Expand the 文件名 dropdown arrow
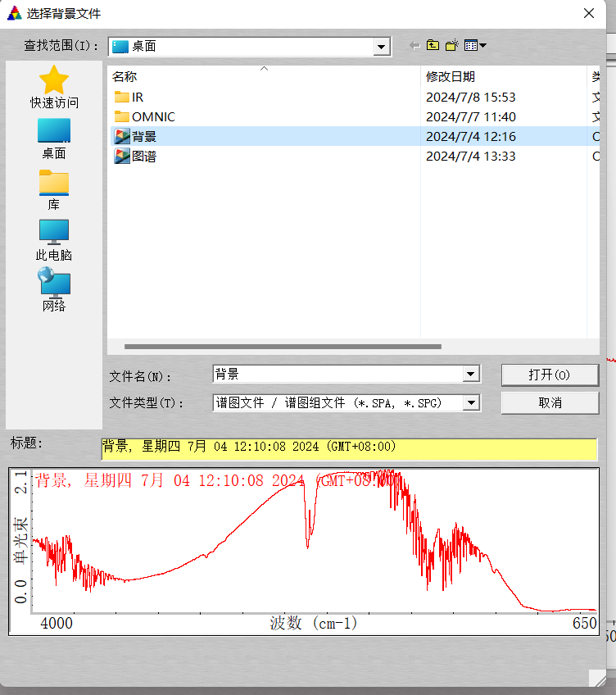This screenshot has height=695, width=616. [471, 375]
